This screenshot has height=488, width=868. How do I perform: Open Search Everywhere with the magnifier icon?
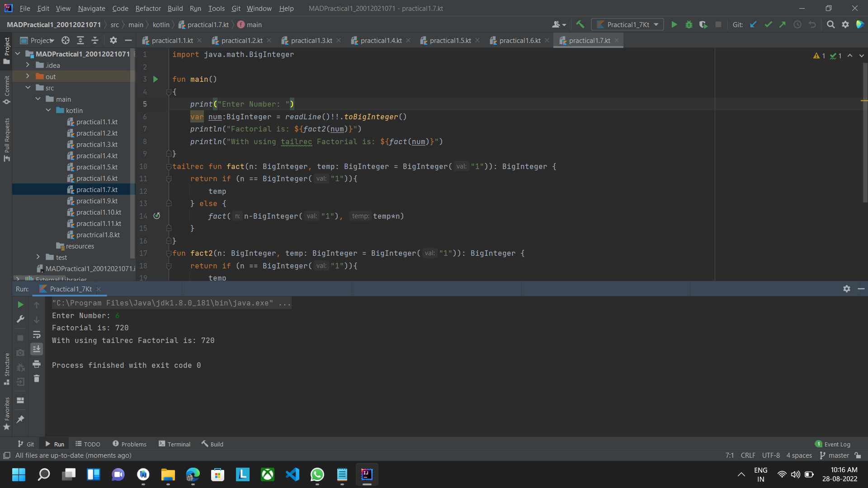[831, 24]
